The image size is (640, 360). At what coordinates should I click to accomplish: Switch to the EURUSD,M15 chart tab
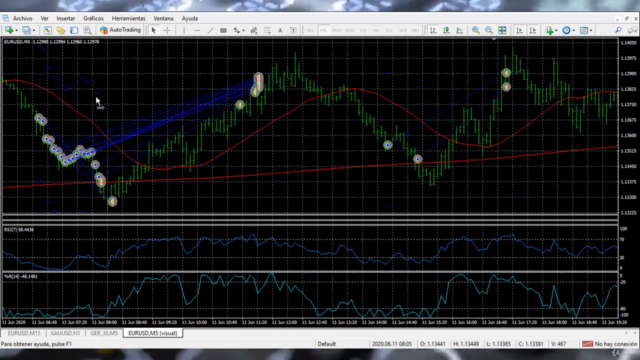coord(24,333)
